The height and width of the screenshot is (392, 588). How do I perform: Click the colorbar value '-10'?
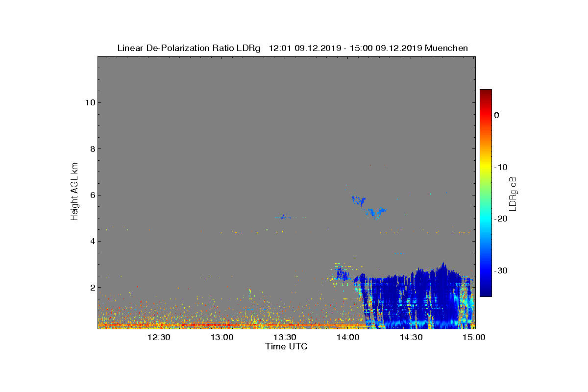[500, 167]
